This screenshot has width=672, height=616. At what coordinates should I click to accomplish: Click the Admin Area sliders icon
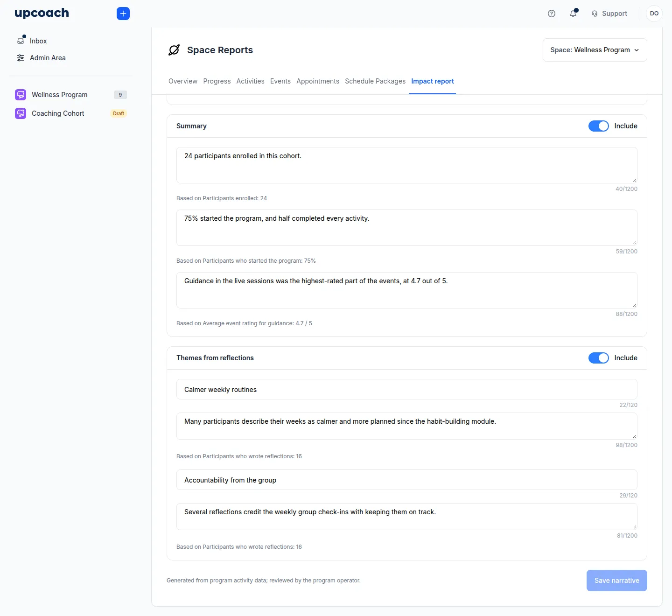21,58
